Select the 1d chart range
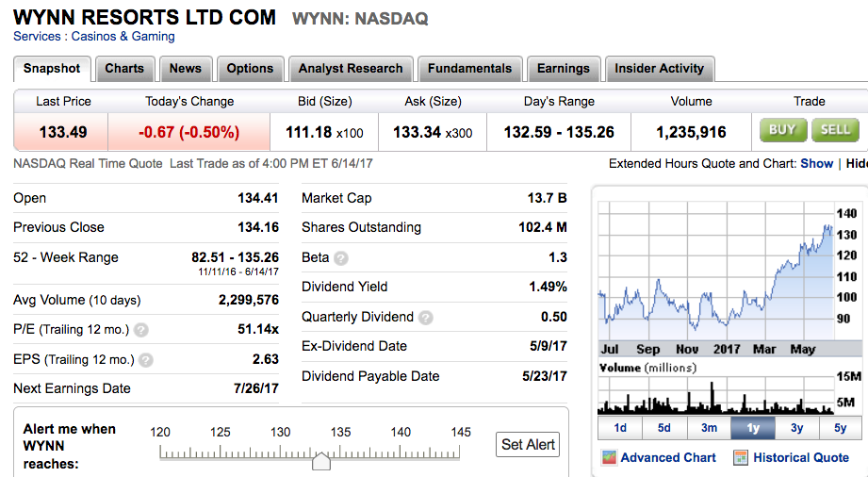The height and width of the screenshot is (477, 868). click(x=620, y=427)
